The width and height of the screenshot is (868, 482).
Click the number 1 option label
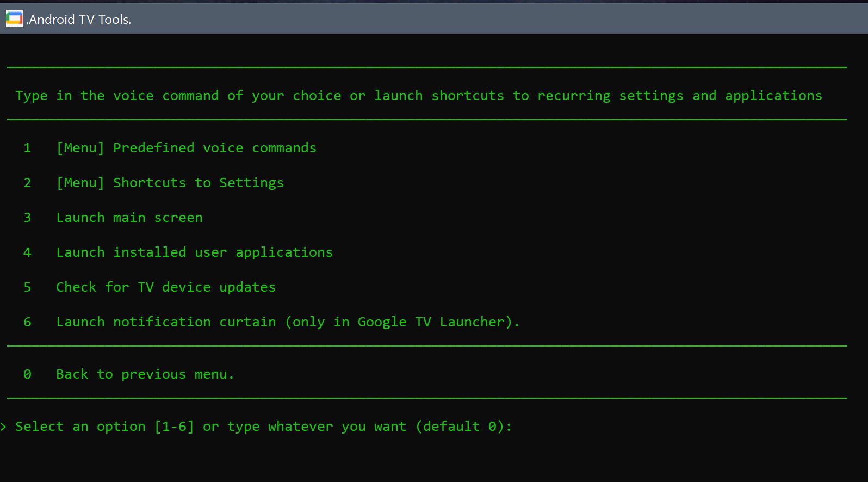27,148
